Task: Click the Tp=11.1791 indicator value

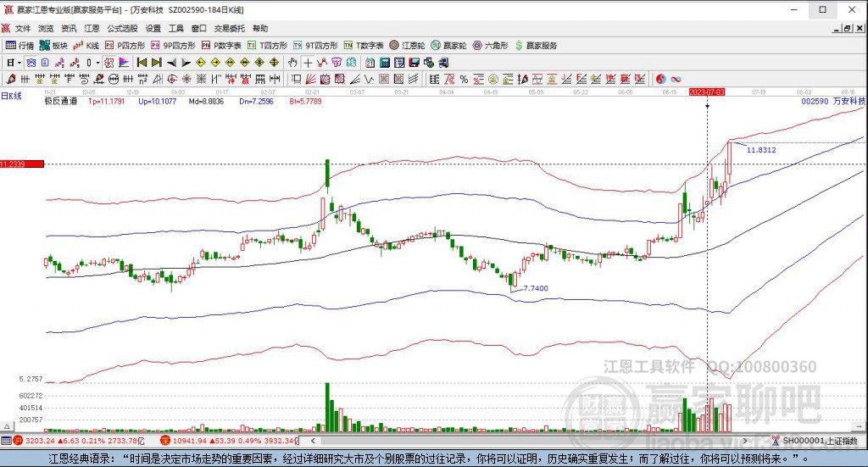Action: point(106,101)
